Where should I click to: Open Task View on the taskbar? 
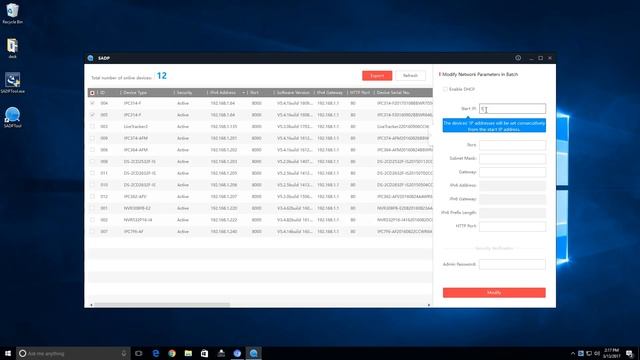tap(139, 353)
